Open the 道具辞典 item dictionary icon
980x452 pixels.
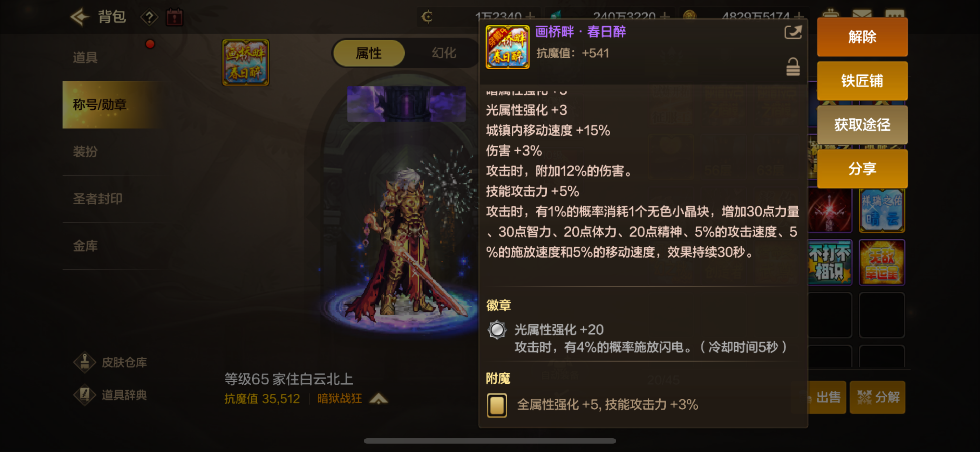tap(84, 395)
